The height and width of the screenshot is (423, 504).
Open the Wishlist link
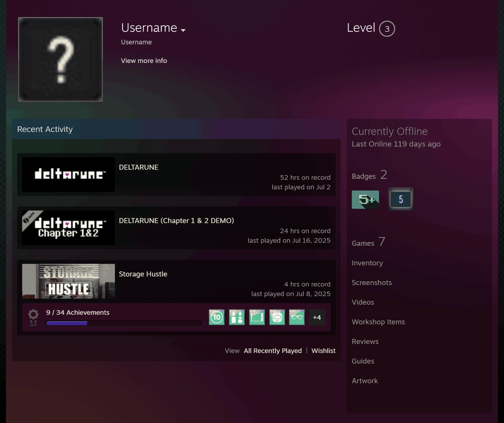click(x=323, y=351)
